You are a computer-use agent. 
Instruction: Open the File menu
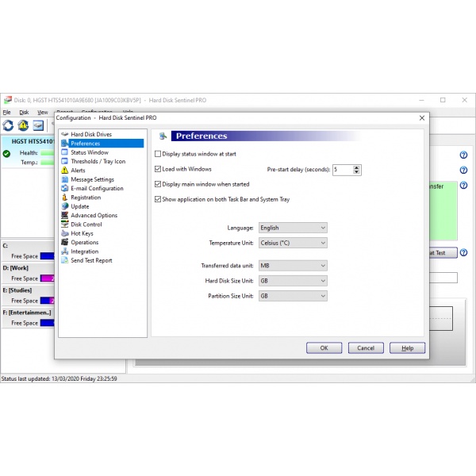(7, 113)
